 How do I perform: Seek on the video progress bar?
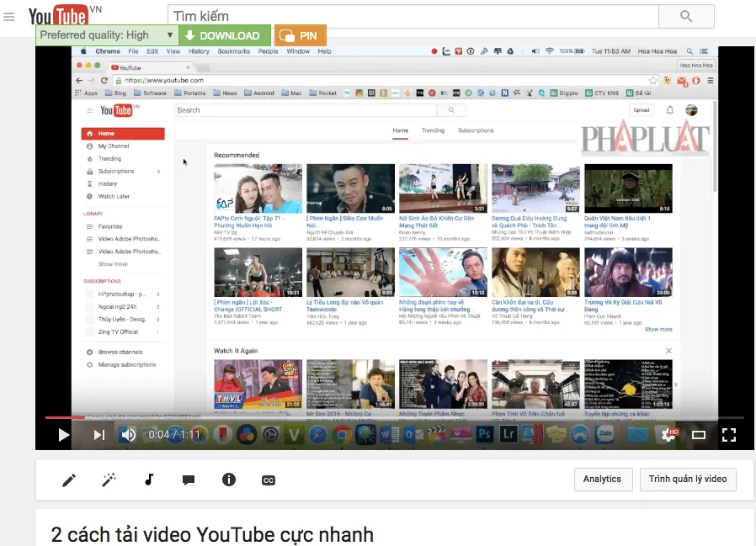(379, 417)
